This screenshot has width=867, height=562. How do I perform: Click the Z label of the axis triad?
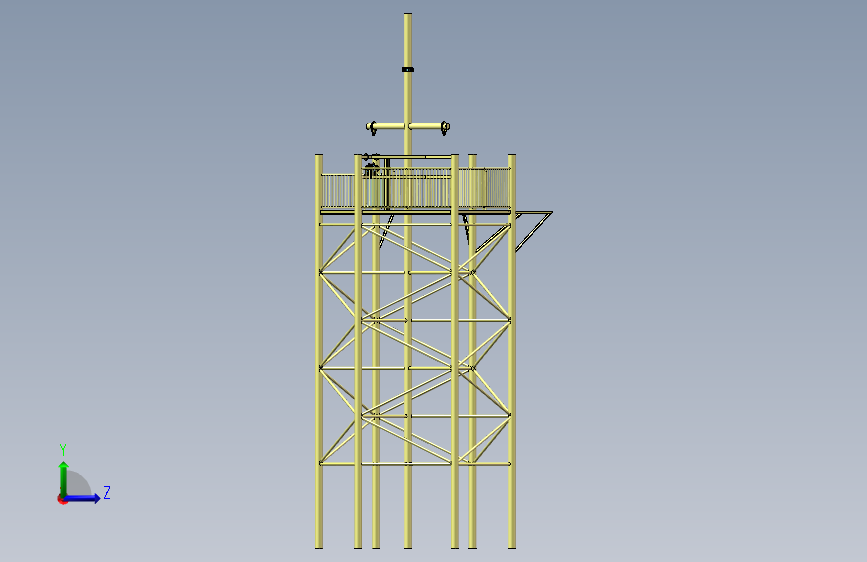click(107, 492)
